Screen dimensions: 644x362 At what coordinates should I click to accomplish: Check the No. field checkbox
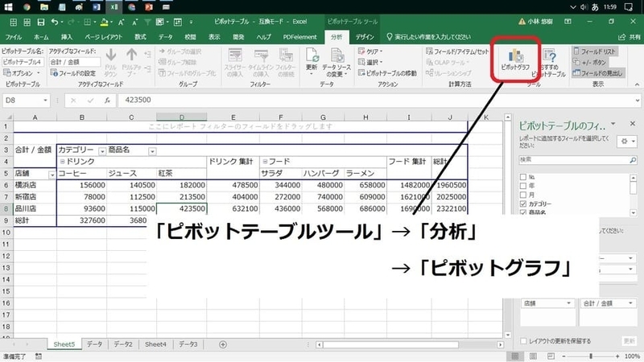click(522, 177)
